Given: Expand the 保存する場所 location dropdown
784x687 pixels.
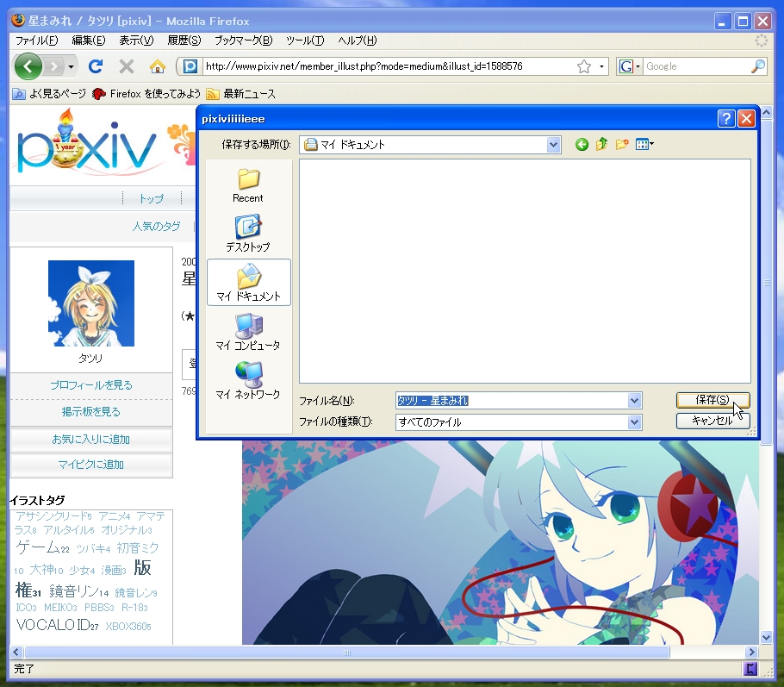Looking at the screenshot, I should tap(553, 145).
